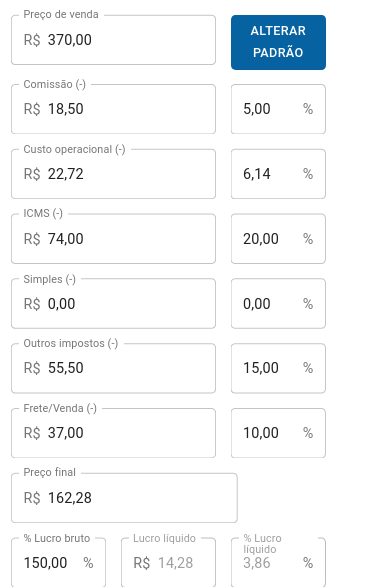Click the ICMS R$ 74,00 field
Viewport: 372px width, 587px height.
(113, 238)
